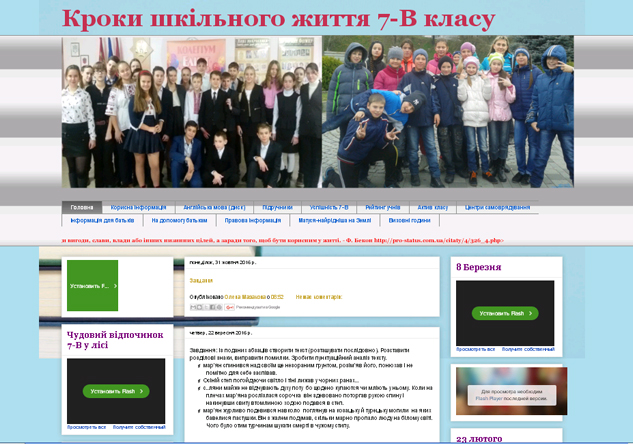Go to the Рейтинг учнів tab
Image resolution: width=633 pixels, height=444 pixels.
(382, 208)
